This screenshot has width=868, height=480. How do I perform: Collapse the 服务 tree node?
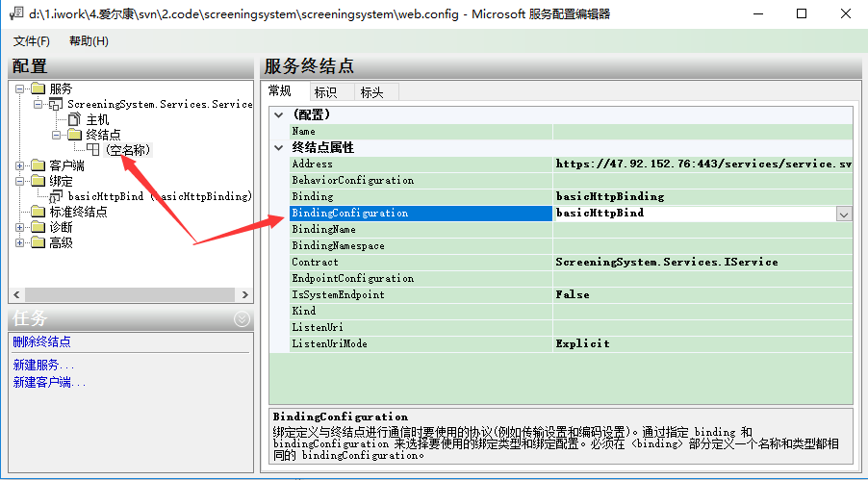pyautogui.click(x=20, y=88)
